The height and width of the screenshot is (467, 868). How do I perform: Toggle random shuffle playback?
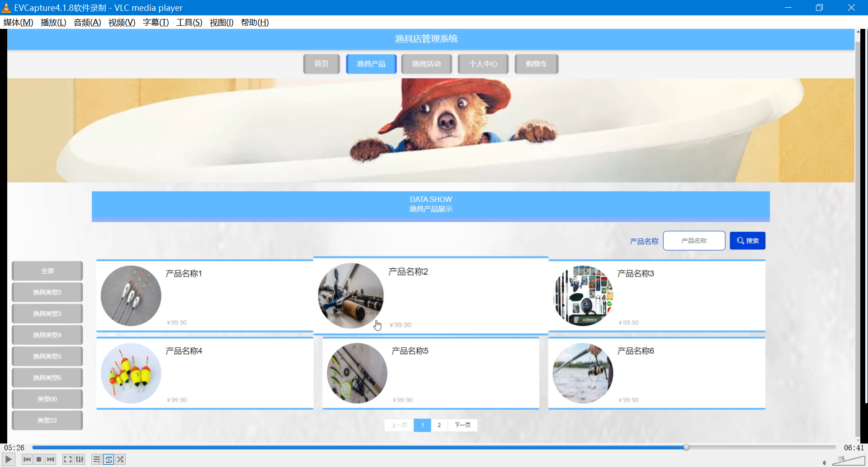120,459
